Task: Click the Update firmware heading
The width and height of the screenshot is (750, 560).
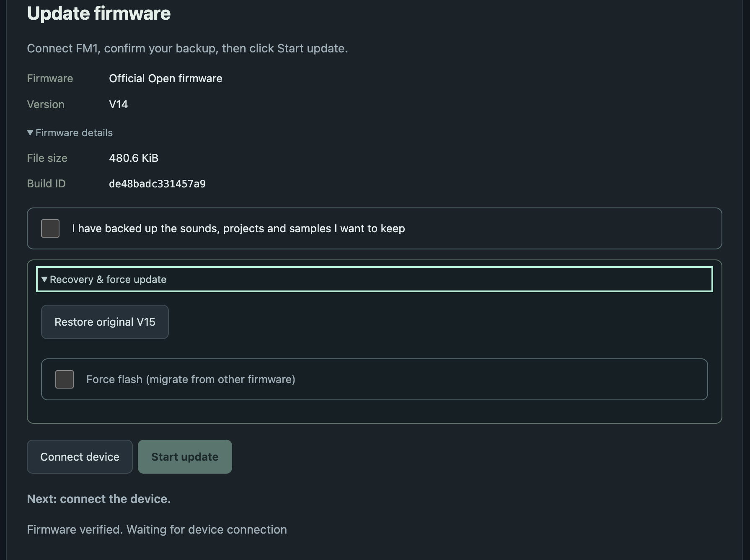Action: tap(99, 13)
